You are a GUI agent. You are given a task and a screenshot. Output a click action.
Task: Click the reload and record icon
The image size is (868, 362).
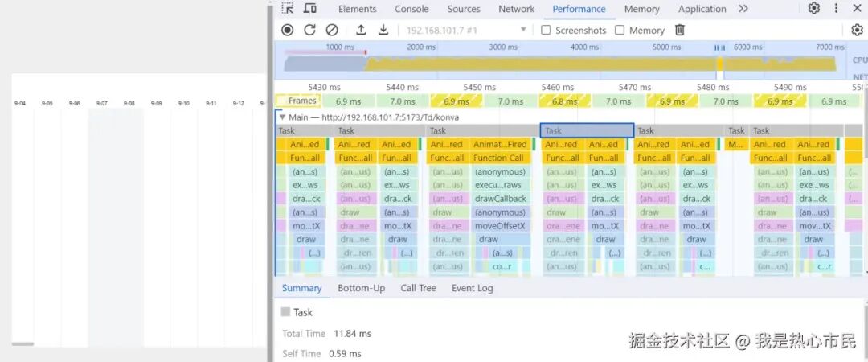pyautogui.click(x=309, y=30)
